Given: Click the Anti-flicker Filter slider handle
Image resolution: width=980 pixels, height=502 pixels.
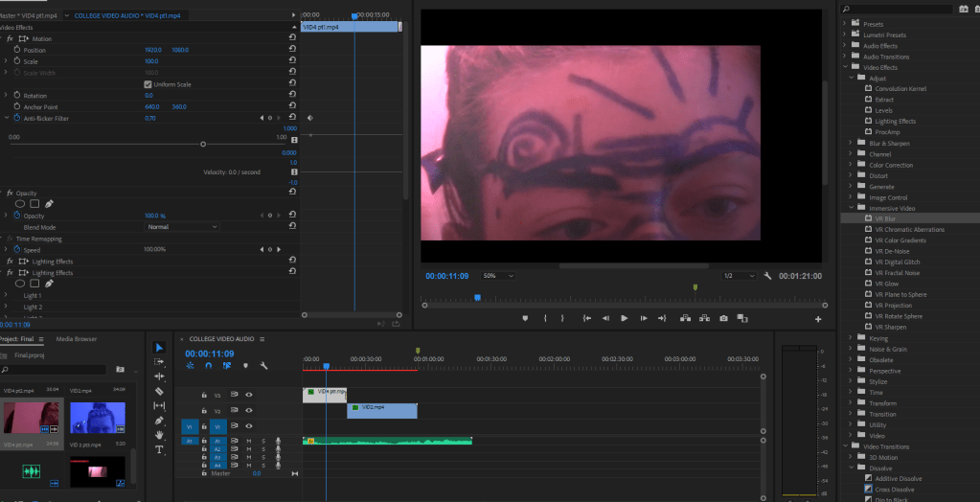Looking at the screenshot, I should click(203, 144).
